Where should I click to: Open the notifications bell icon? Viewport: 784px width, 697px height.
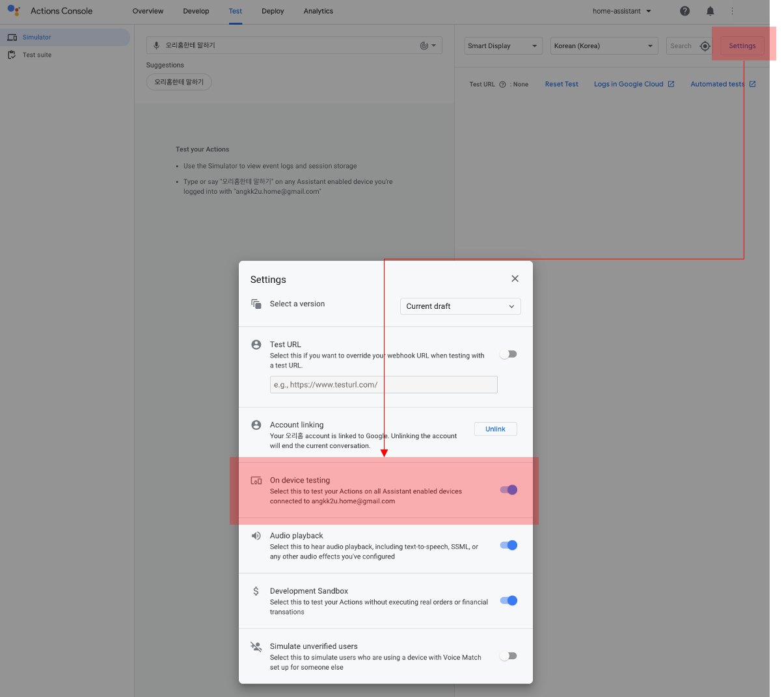710,11
